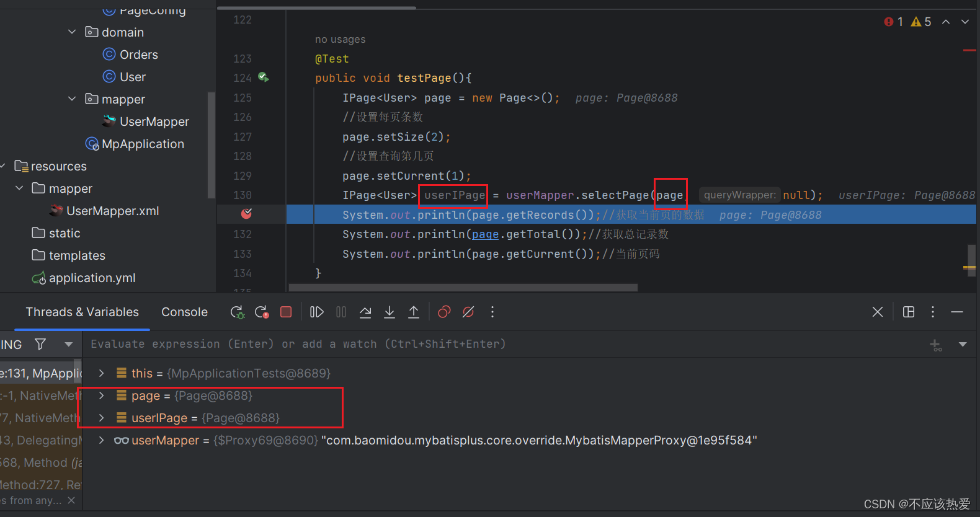
Task: Stop the debug session
Action: click(x=286, y=312)
